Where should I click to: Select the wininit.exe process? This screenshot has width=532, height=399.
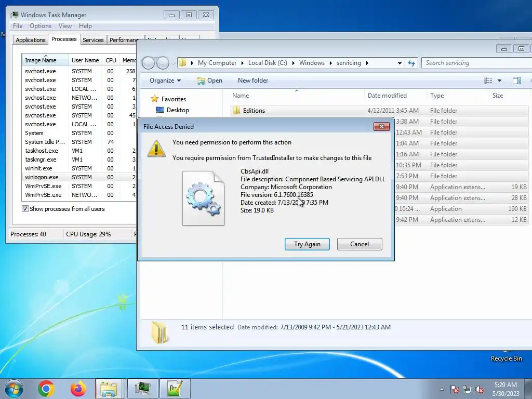[x=79, y=168]
